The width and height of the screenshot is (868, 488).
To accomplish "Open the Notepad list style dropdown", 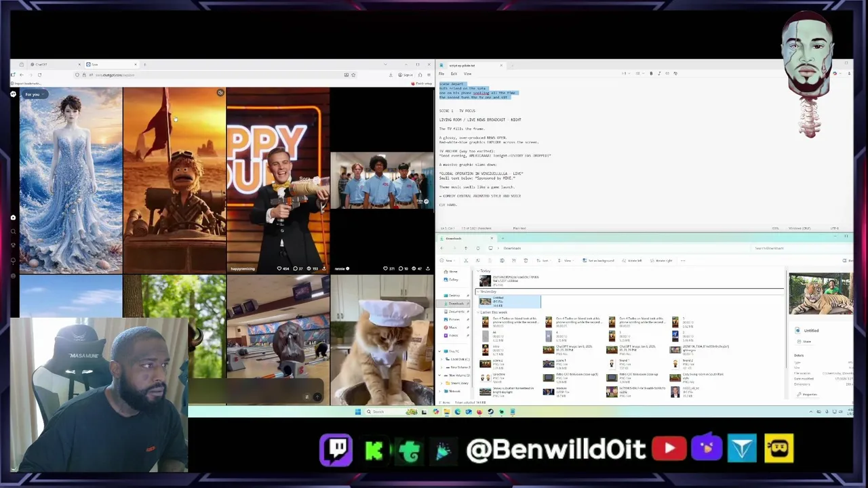I will [x=639, y=73].
